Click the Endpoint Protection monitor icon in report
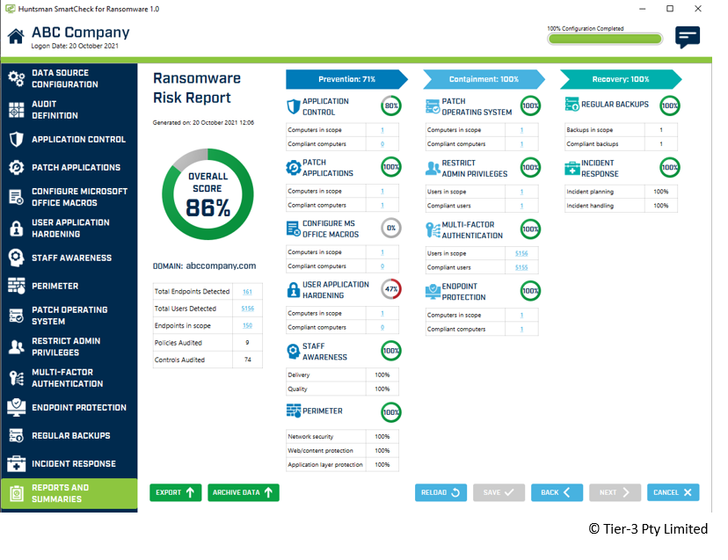The image size is (728, 560). (x=433, y=292)
